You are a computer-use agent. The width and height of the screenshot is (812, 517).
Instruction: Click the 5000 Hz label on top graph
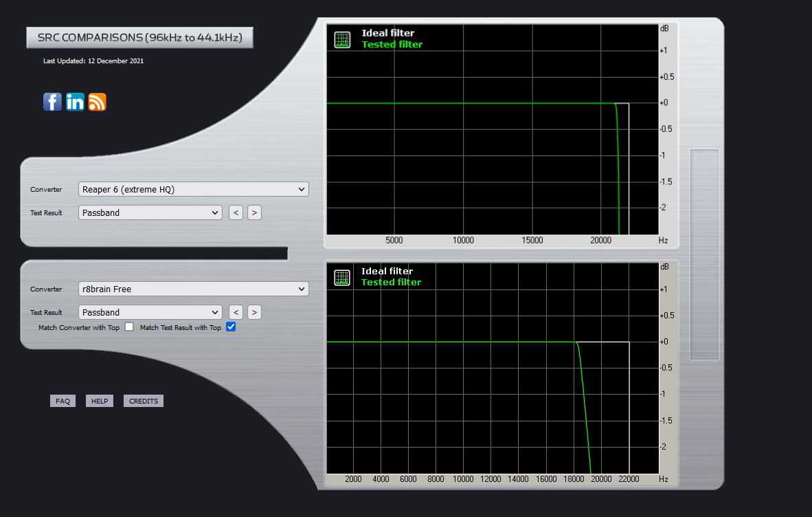[x=394, y=241]
